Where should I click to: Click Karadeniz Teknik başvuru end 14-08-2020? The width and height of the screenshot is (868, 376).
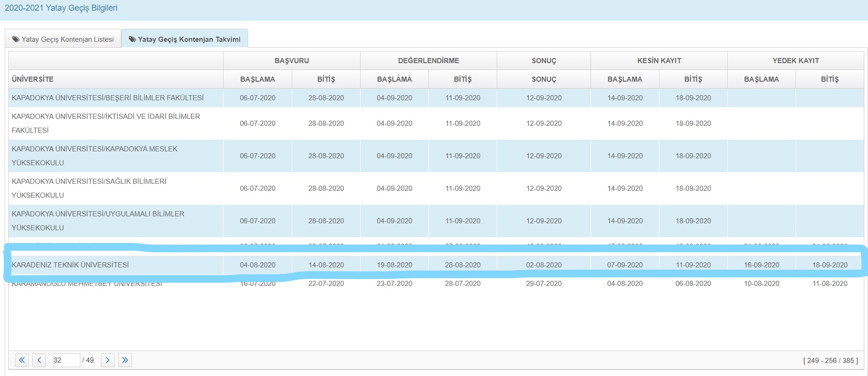pyautogui.click(x=326, y=265)
